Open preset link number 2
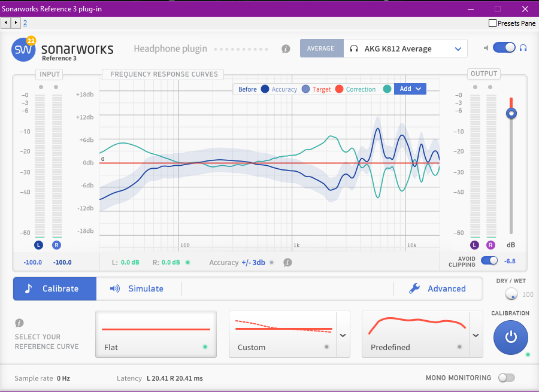 (x=25, y=23)
